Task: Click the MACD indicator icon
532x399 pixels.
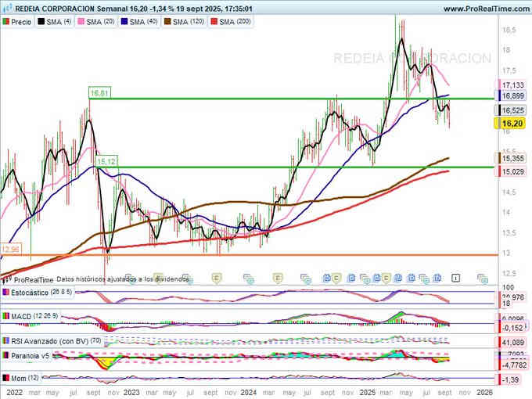Action: click(x=5, y=316)
